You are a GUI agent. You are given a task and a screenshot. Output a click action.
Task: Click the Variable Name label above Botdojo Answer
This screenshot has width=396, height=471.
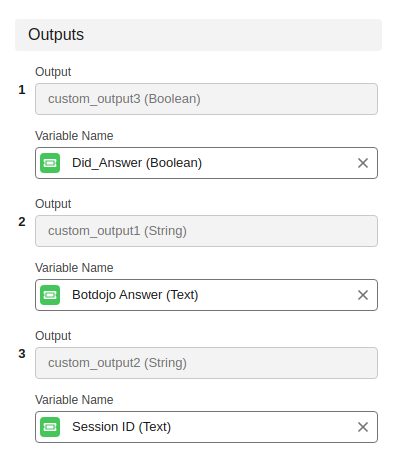coord(74,268)
